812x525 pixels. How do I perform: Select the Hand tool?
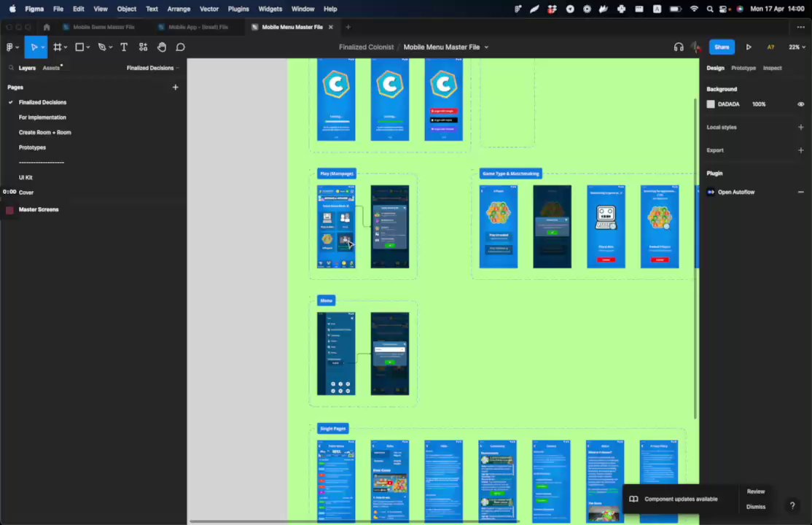coord(162,47)
